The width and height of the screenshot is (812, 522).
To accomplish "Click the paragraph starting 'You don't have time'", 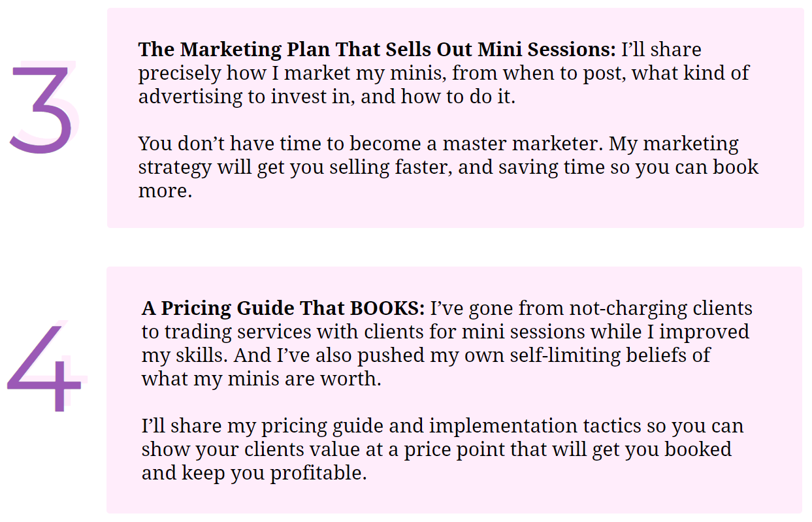I will pos(448,167).
